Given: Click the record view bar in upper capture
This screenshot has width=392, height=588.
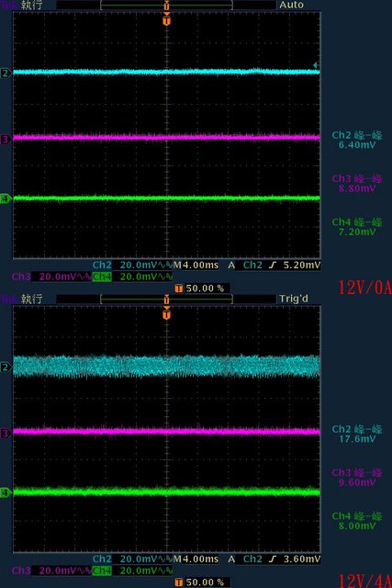Looking at the screenshot, I should [x=167, y=6].
